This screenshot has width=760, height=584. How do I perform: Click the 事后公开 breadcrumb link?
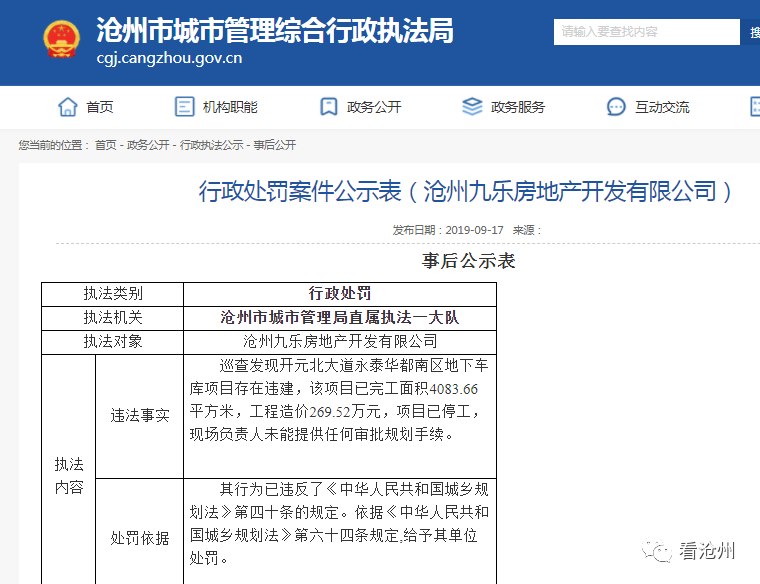(274, 145)
